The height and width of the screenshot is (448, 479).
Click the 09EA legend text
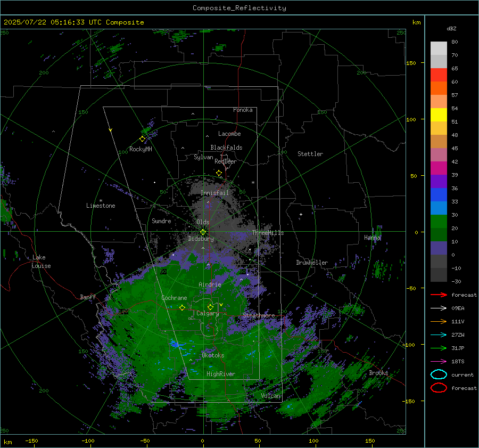point(458,308)
